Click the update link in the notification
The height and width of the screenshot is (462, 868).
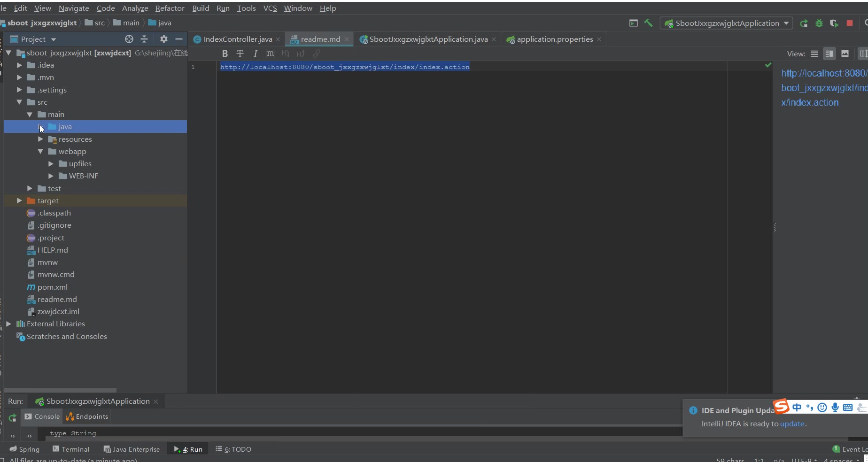[792, 423]
